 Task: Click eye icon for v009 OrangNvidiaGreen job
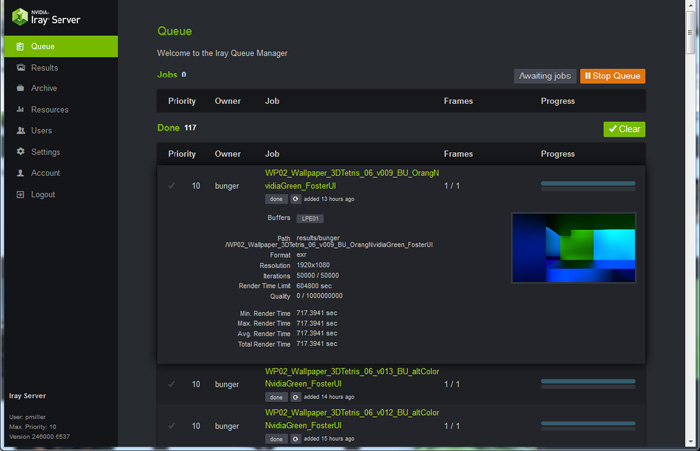click(x=296, y=199)
